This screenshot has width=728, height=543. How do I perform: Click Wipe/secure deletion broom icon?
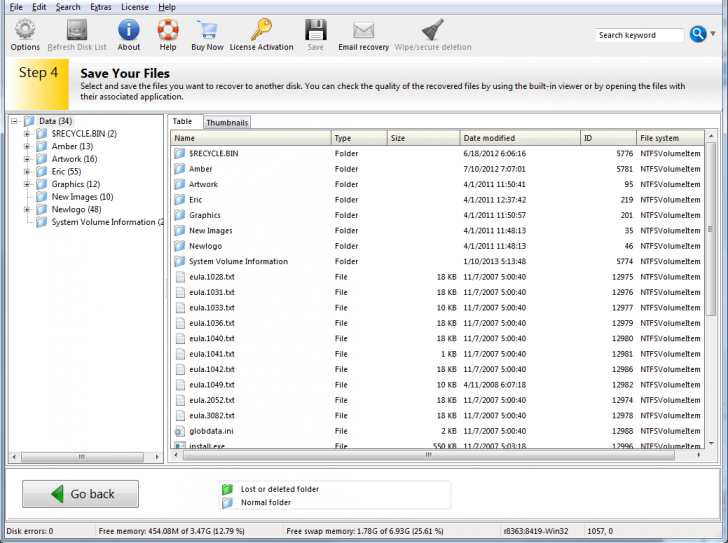[433, 30]
